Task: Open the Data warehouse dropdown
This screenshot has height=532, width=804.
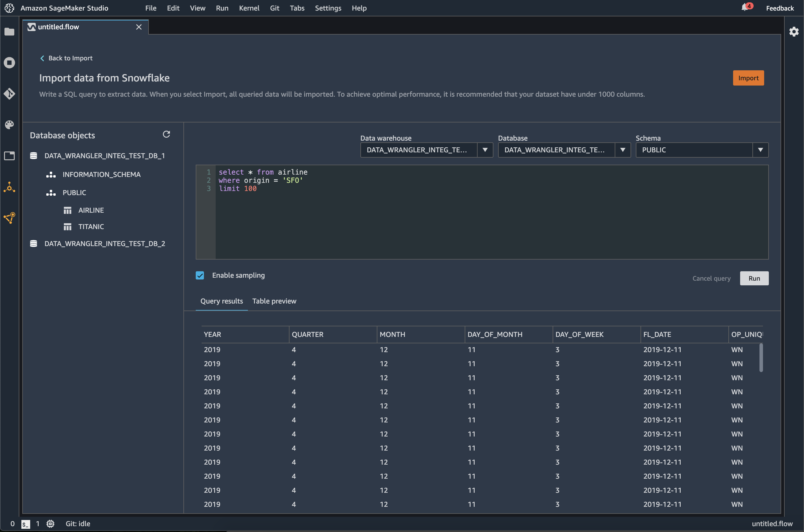Action: click(485, 150)
